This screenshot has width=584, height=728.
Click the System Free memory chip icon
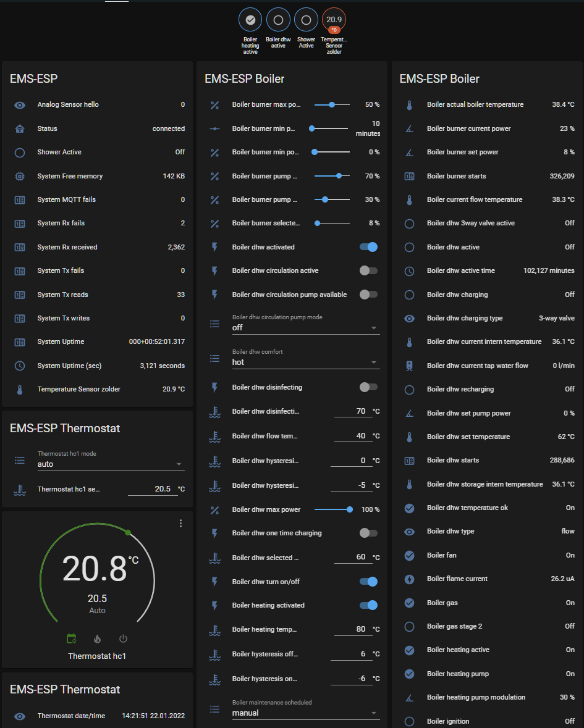click(x=20, y=176)
